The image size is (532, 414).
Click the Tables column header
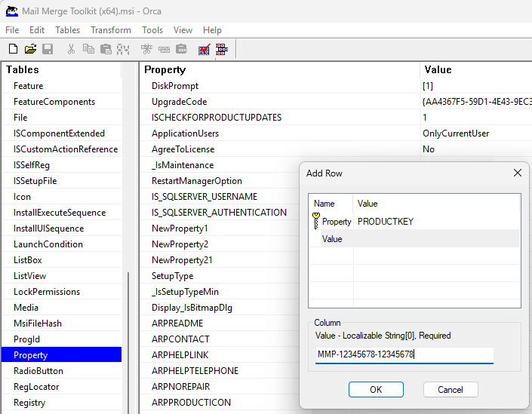pyautogui.click(x=62, y=69)
